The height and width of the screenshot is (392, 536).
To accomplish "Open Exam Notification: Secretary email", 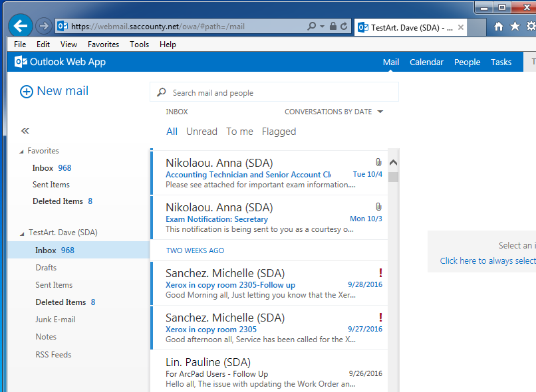I will 269,217.
